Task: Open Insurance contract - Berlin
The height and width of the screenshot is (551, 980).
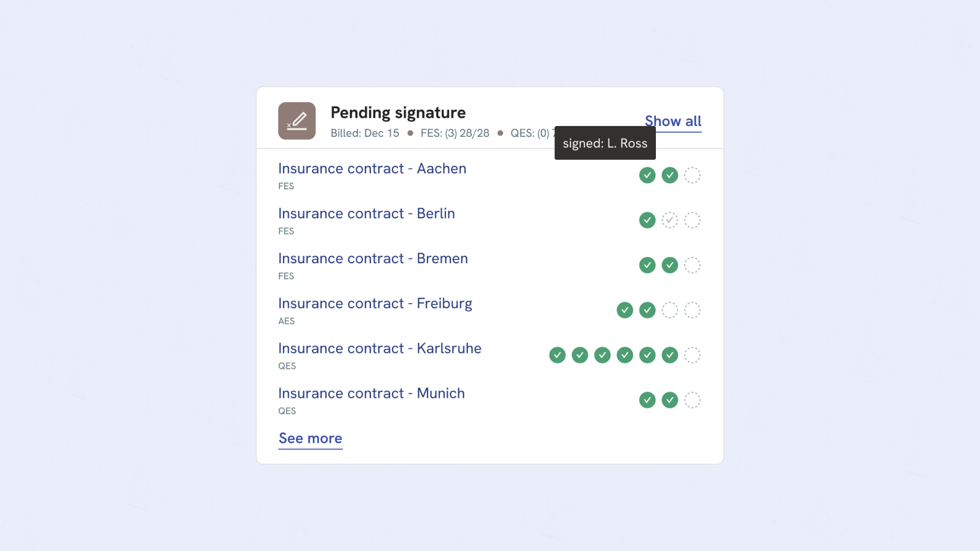Action: (366, 213)
